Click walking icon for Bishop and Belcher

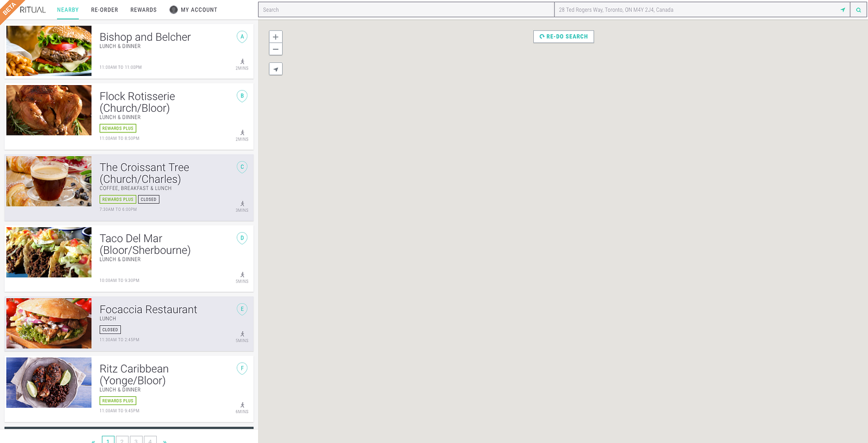[242, 62]
